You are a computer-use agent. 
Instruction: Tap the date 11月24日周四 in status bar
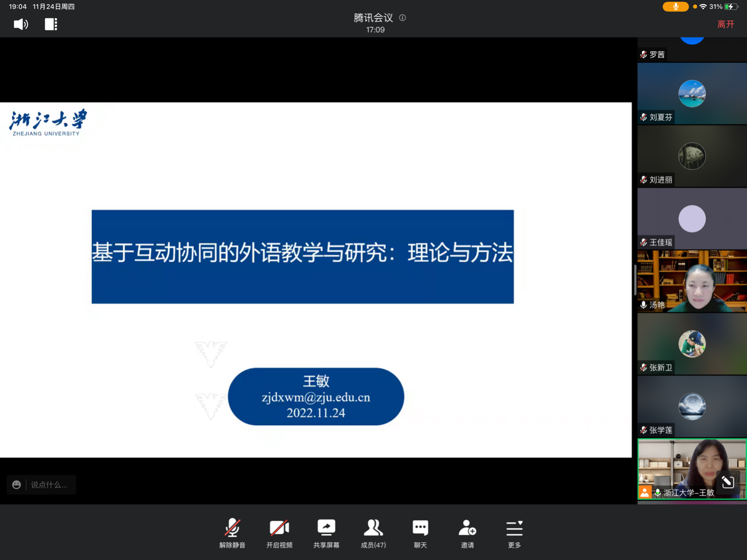tap(54, 7)
